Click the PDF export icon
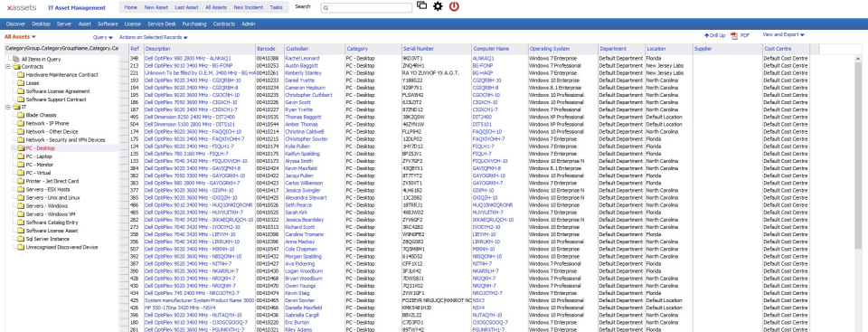This screenshot has height=332, width=868. (x=734, y=35)
